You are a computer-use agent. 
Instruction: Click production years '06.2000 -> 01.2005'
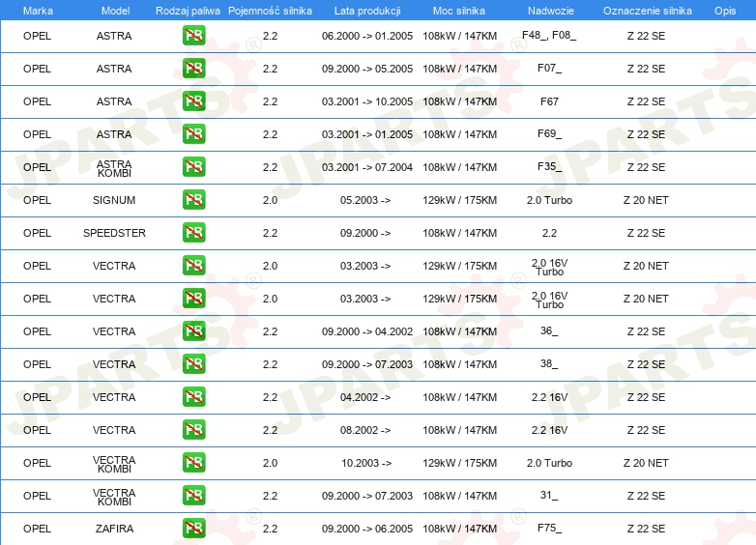367,36
